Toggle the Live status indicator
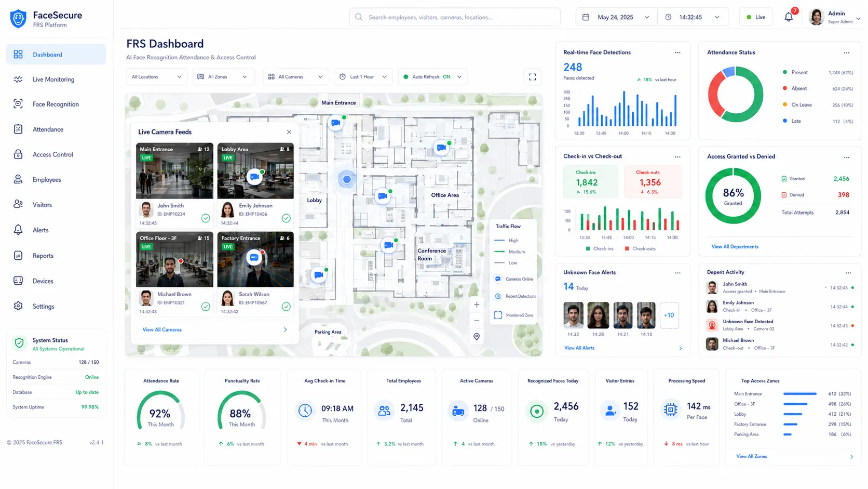 click(756, 17)
